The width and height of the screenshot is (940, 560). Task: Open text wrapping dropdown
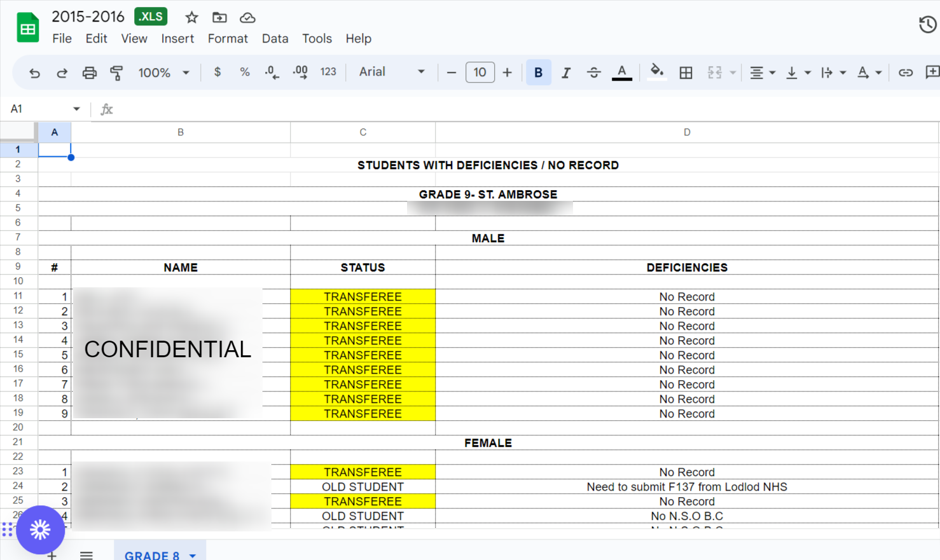coord(834,72)
